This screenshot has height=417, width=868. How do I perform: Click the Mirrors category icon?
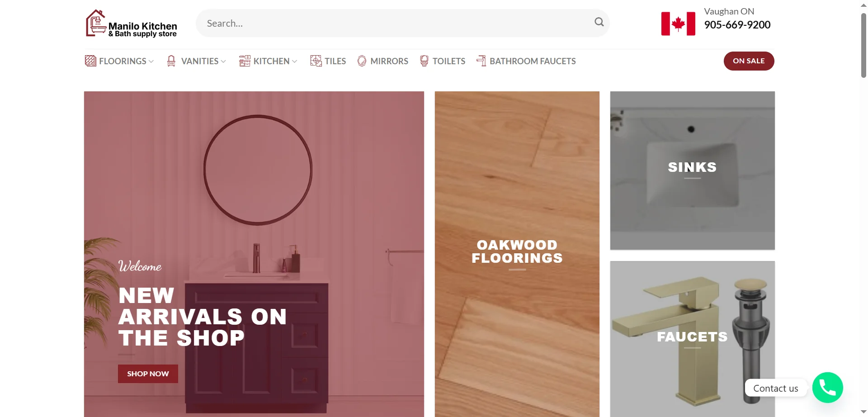coord(362,61)
